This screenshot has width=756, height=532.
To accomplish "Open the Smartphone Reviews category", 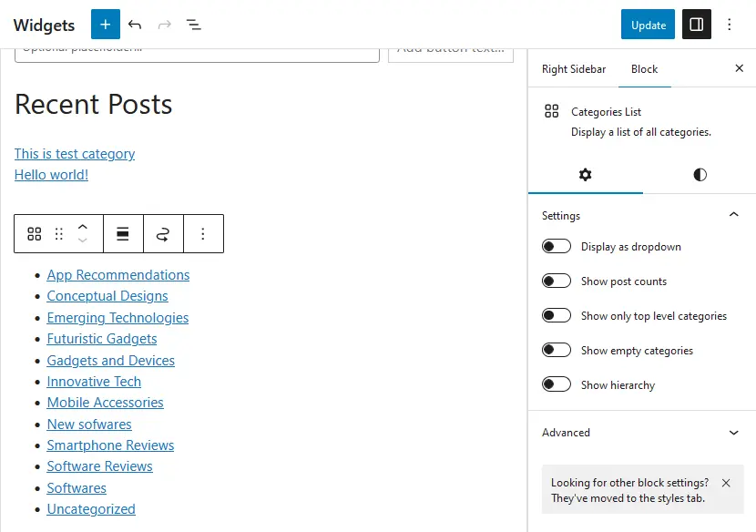I will pos(110,445).
